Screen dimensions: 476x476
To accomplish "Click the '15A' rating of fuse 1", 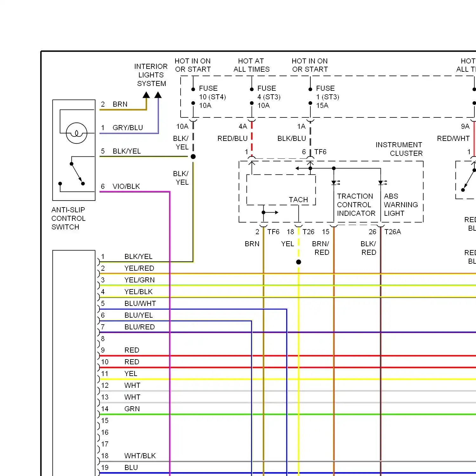I will pos(322,105).
